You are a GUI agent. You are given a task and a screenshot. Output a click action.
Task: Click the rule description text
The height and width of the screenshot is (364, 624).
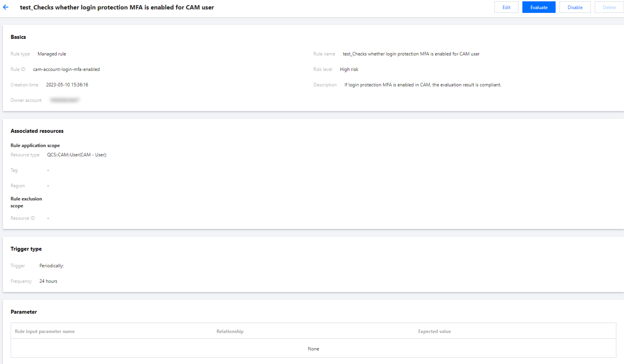[422, 85]
